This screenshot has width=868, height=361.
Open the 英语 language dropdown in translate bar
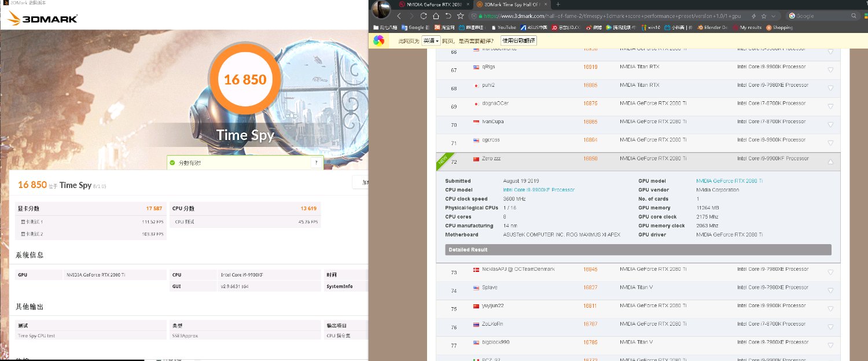tap(431, 40)
